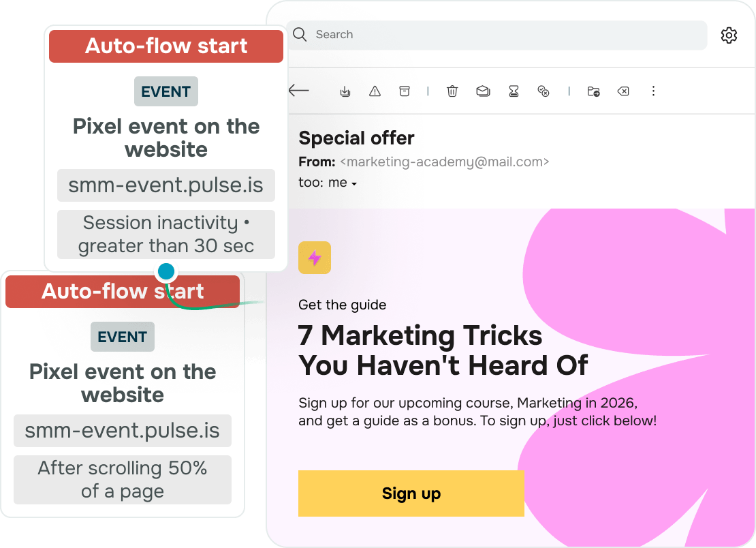Archive the email using the box icon
The image size is (756, 548).
tap(405, 91)
